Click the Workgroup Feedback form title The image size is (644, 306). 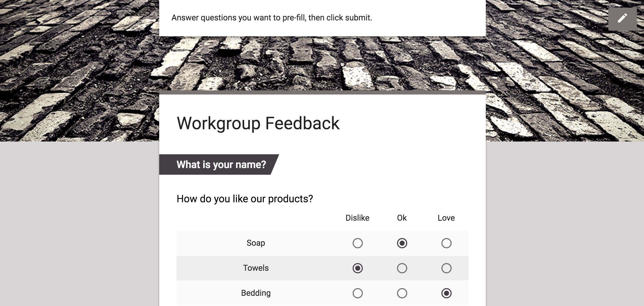[258, 123]
